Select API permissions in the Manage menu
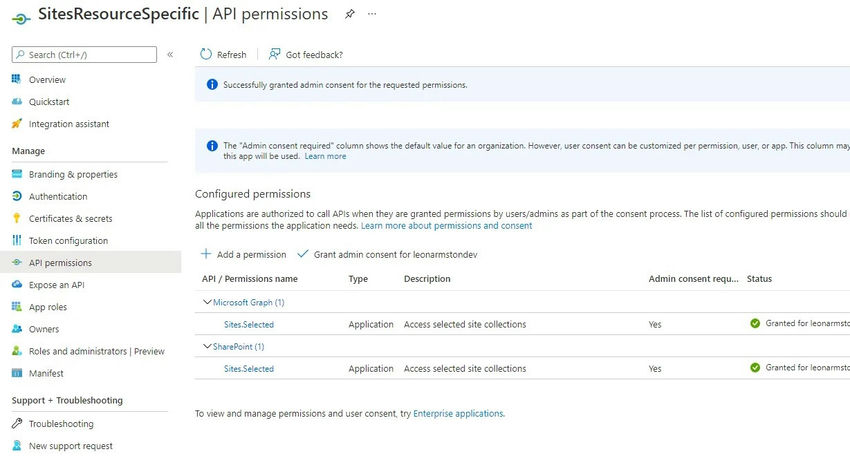The height and width of the screenshot is (456, 850). [60, 263]
